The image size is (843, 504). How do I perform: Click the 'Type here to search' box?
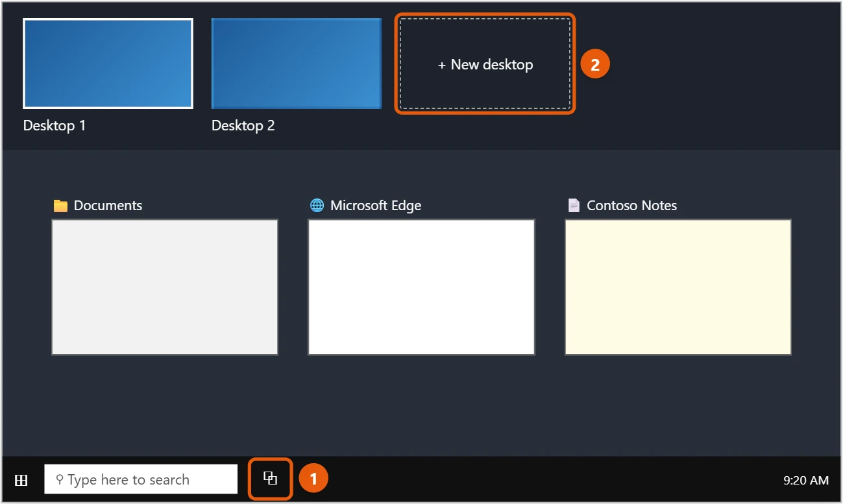141,479
